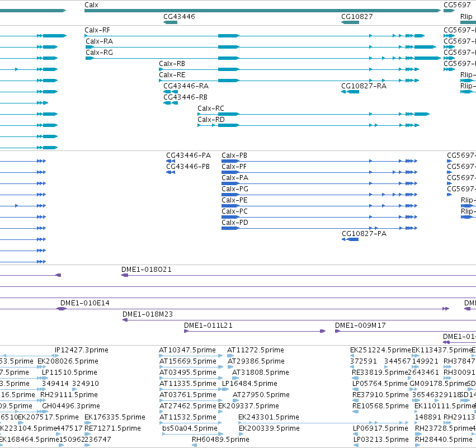Image resolution: width=476 pixels, height=448 pixels.
Task: Select the EK208026.5prime EST label
Action: click(x=68, y=361)
